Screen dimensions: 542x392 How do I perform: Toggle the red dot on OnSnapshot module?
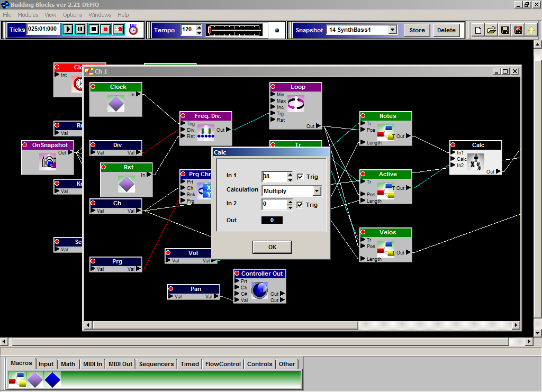point(25,145)
